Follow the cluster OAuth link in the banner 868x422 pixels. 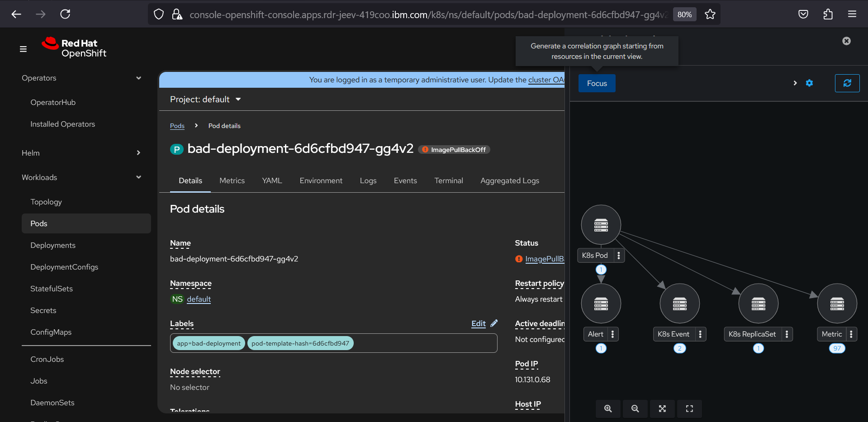click(546, 80)
